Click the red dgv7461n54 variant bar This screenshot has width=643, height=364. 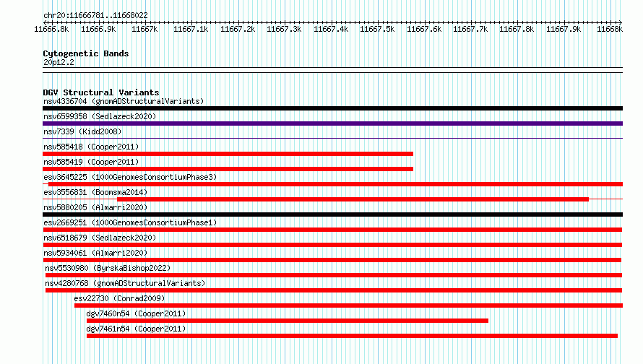click(353, 336)
